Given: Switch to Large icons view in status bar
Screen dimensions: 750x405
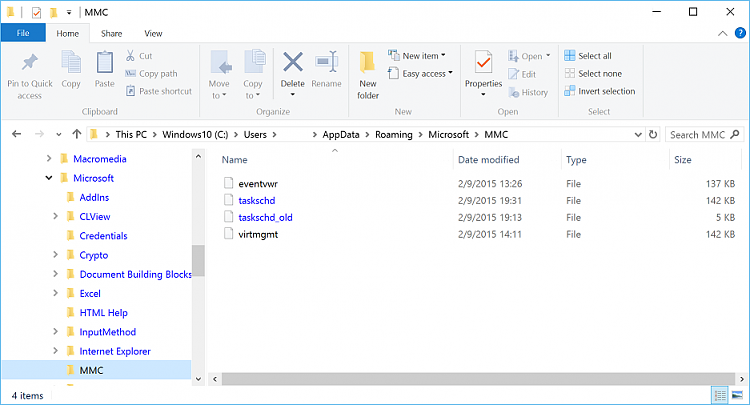Looking at the screenshot, I should (x=737, y=395).
